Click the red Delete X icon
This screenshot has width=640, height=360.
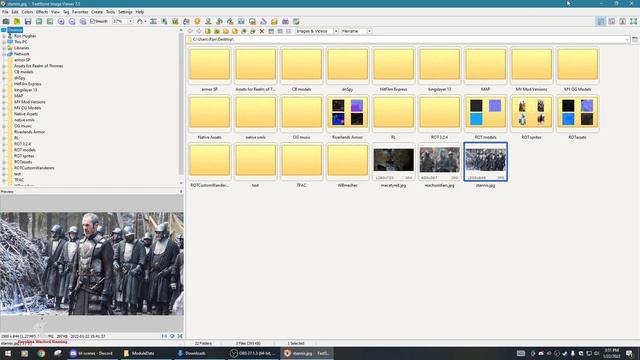[x=262, y=31]
